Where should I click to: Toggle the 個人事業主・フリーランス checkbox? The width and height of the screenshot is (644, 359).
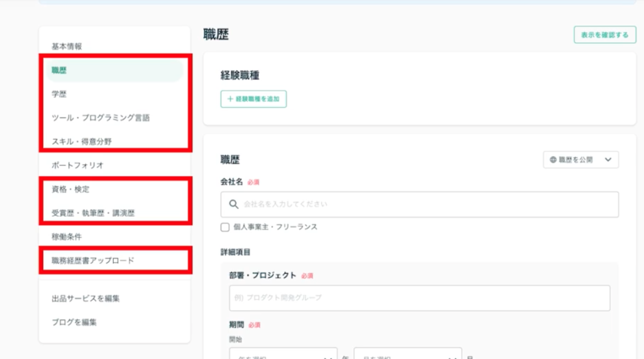[225, 227]
